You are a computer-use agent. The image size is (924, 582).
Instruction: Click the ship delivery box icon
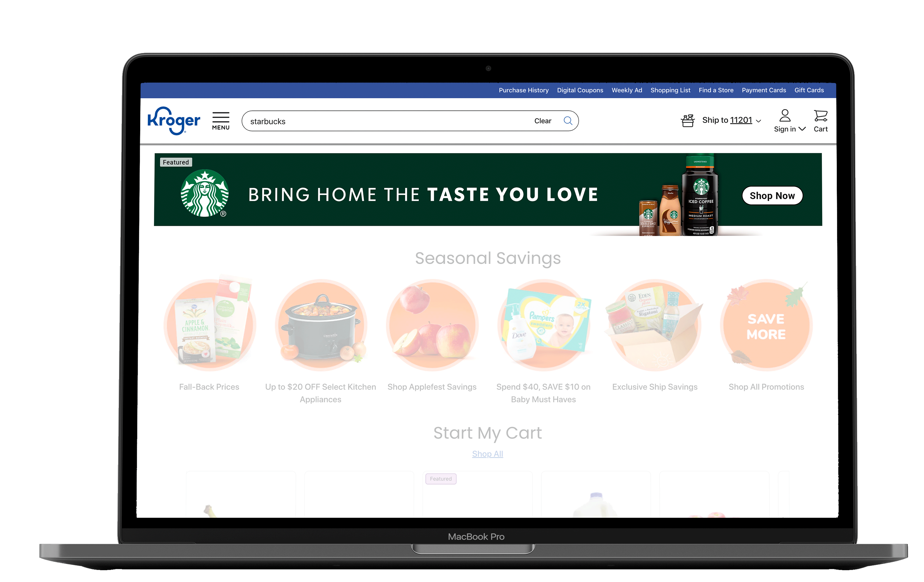[x=688, y=121]
